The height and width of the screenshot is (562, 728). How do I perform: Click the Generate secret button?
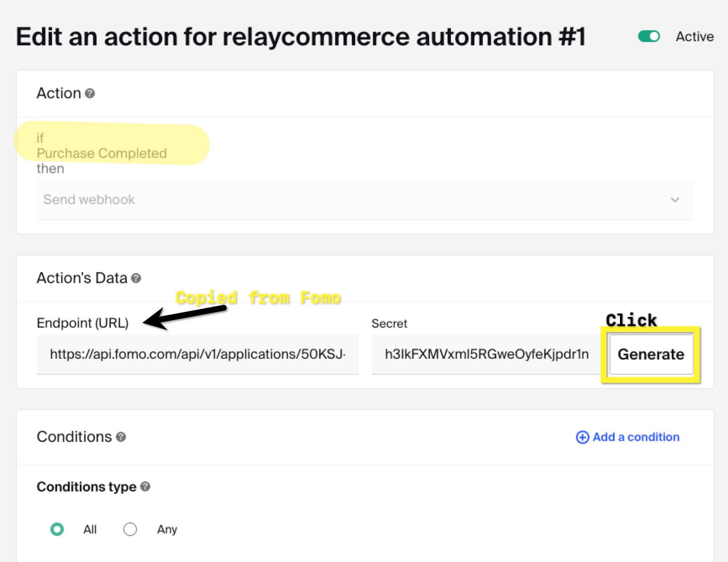point(651,354)
